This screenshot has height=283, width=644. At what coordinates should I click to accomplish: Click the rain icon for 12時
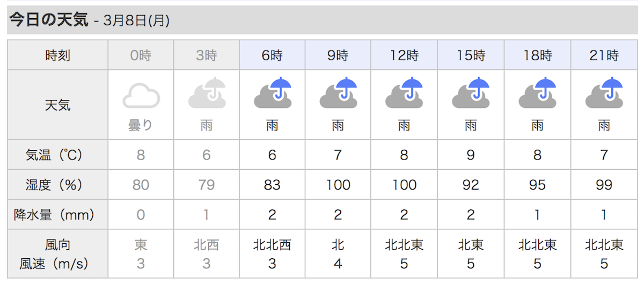[404, 93]
